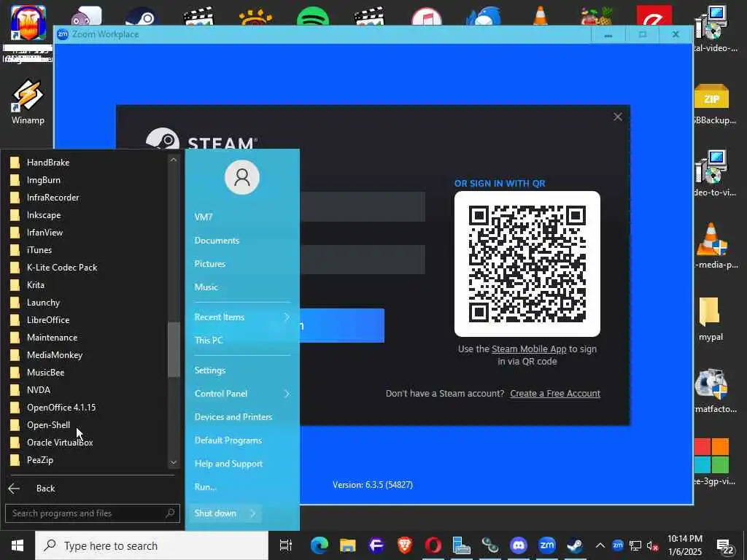Open File Explorer from the taskbar
Viewport: 747px width, 560px height.
pyautogui.click(x=348, y=545)
